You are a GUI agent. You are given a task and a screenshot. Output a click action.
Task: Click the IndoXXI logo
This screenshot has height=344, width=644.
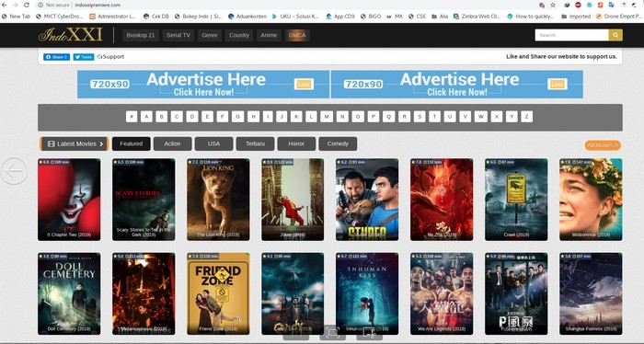[70, 35]
